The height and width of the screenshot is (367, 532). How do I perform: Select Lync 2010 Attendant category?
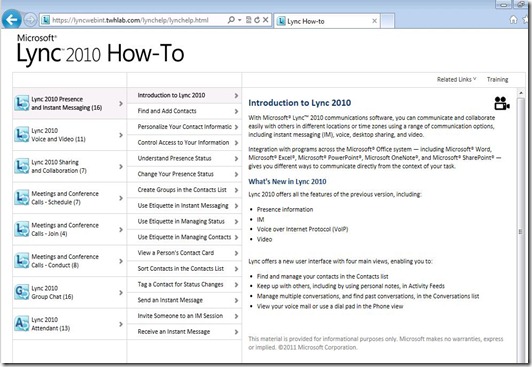pos(70,324)
